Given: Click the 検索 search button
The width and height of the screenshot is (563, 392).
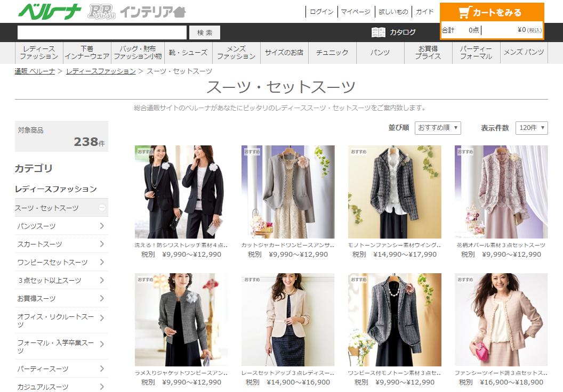Looking at the screenshot, I should point(205,32).
